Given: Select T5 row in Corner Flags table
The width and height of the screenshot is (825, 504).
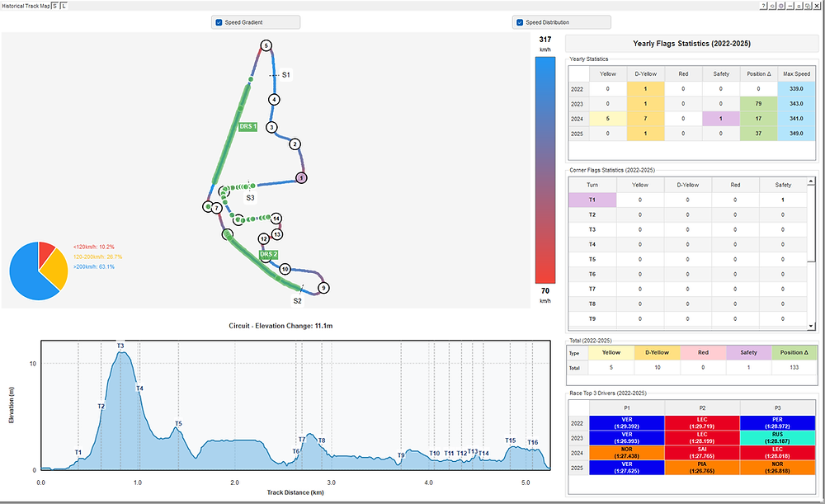Looking at the screenshot, I should (688, 259).
